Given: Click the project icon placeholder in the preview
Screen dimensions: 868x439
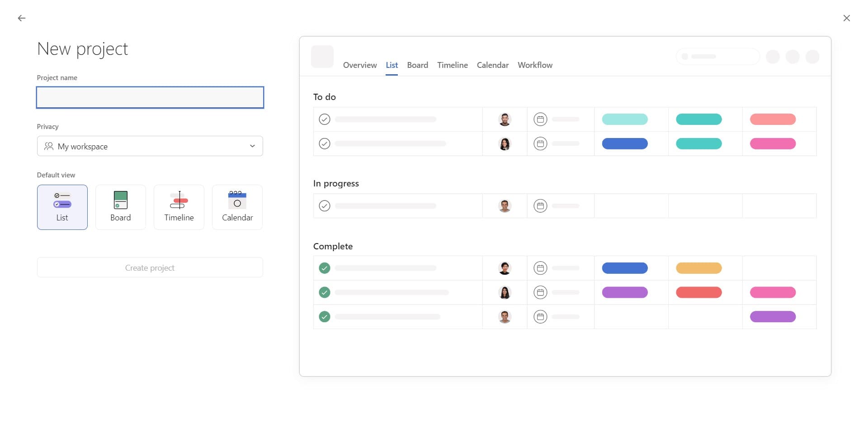Looking at the screenshot, I should 322,57.
